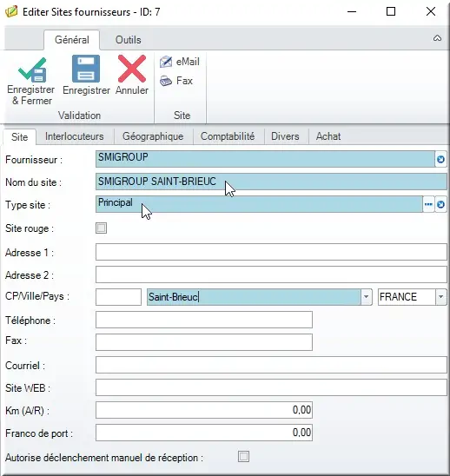This screenshot has width=450, height=476.
Task: Switch to the Outils ribbon tab
Action: (x=129, y=40)
